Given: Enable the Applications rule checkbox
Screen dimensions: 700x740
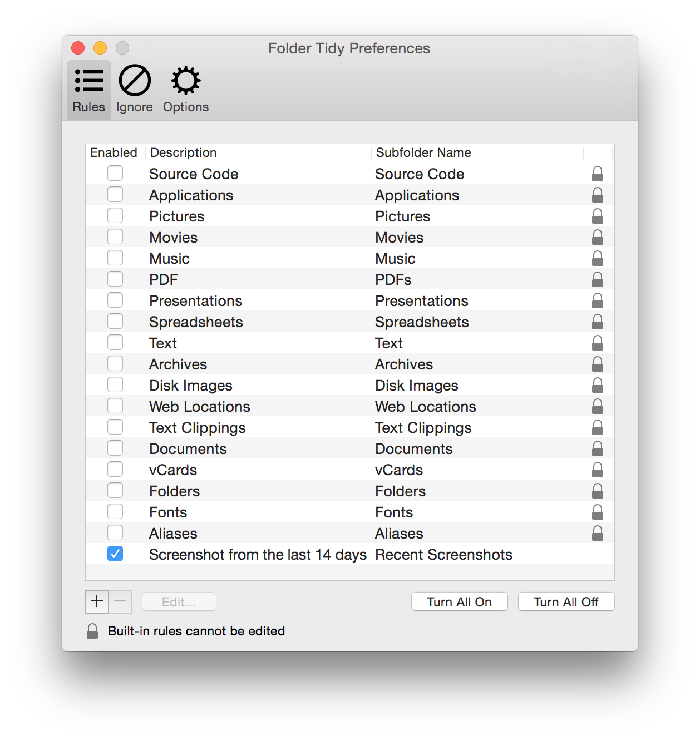Looking at the screenshot, I should pyautogui.click(x=115, y=194).
